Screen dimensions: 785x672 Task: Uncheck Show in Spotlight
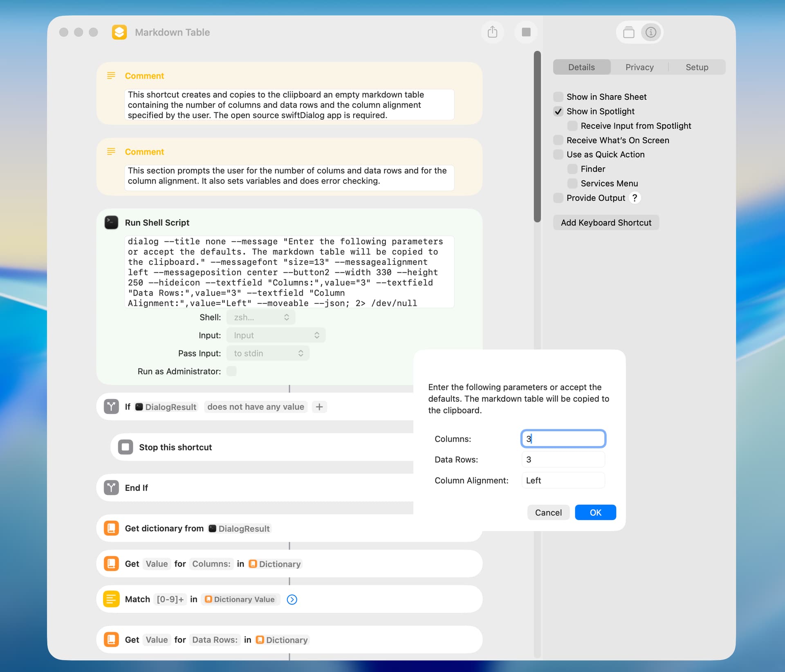pos(558,111)
